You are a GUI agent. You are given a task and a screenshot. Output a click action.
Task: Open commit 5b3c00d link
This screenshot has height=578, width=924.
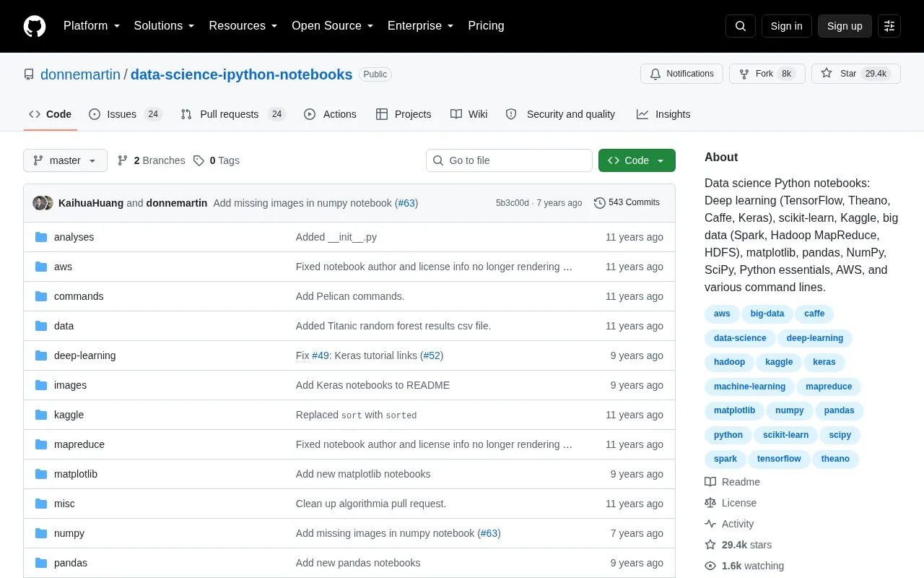click(512, 203)
